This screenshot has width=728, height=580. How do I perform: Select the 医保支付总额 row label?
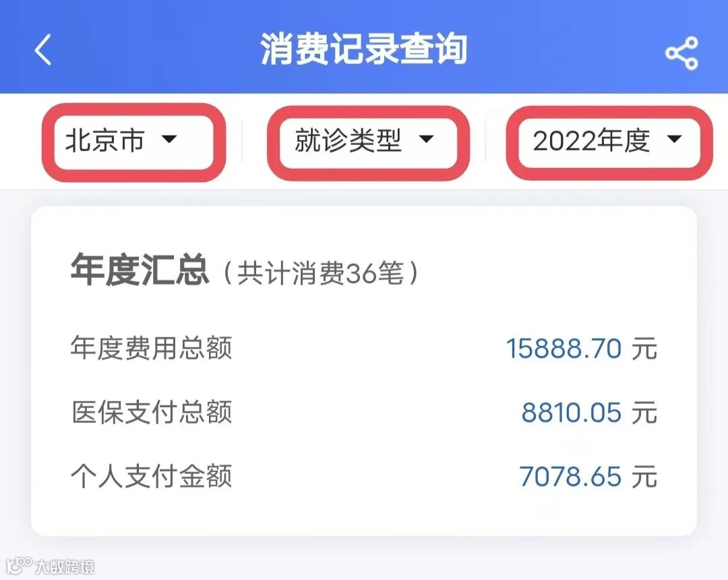click(152, 412)
